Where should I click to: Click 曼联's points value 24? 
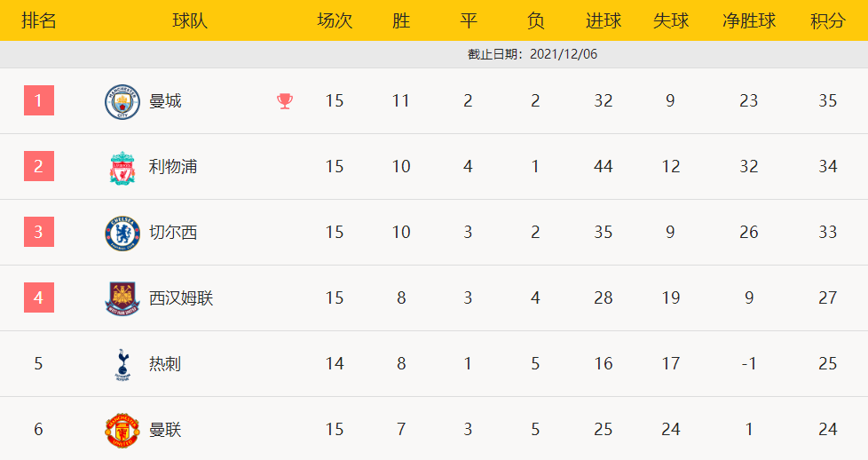(827, 430)
